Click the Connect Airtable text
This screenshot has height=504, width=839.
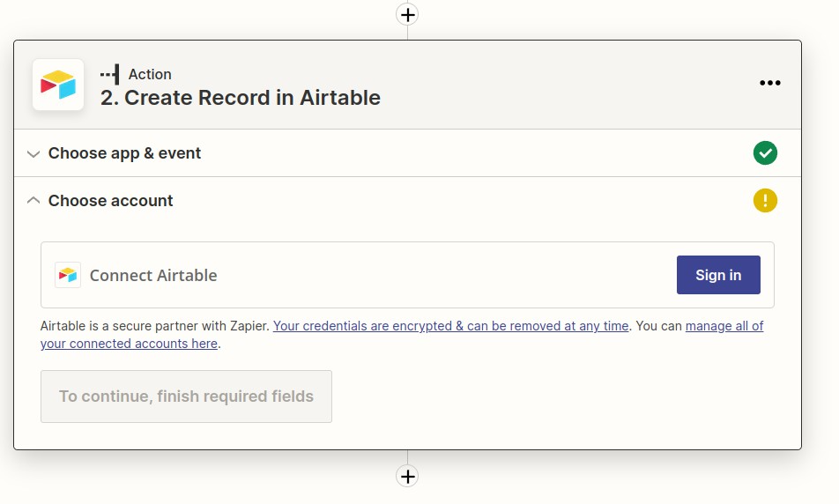[x=153, y=275]
